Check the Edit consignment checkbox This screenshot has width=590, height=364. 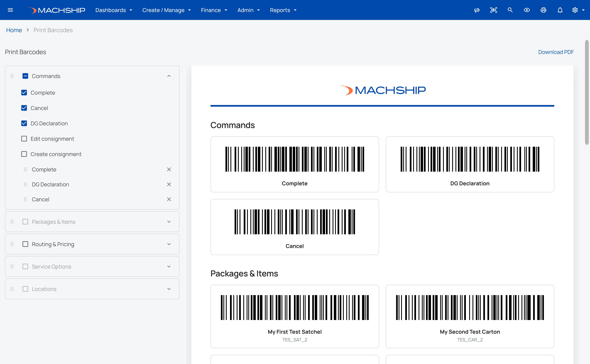24,139
